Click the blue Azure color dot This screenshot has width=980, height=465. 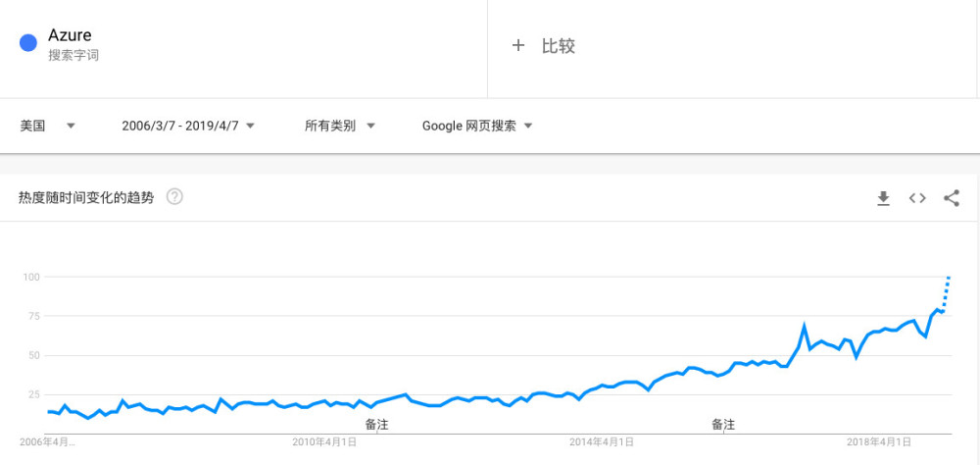click(x=28, y=43)
